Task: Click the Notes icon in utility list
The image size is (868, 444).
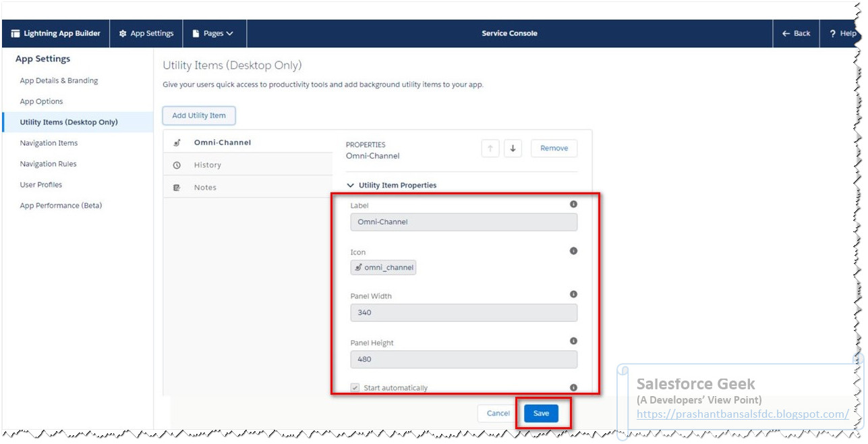Action: [177, 187]
